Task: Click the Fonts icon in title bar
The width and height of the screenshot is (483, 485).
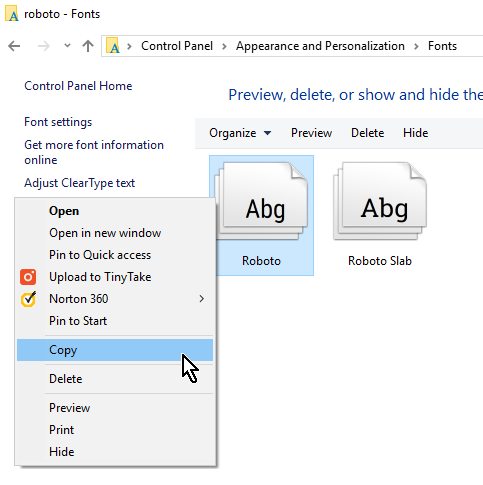Action: [12, 14]
